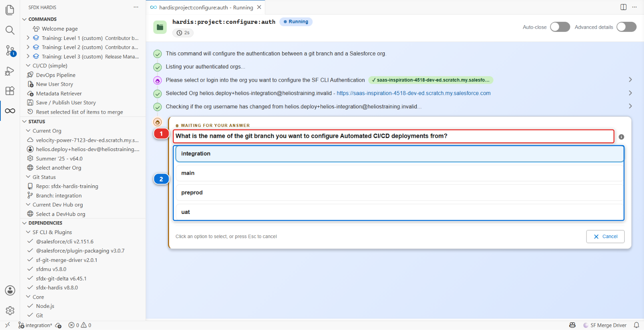The image size is (644, 330).
Task: Click the selected org green badge
Action: (x=431, y=80)
